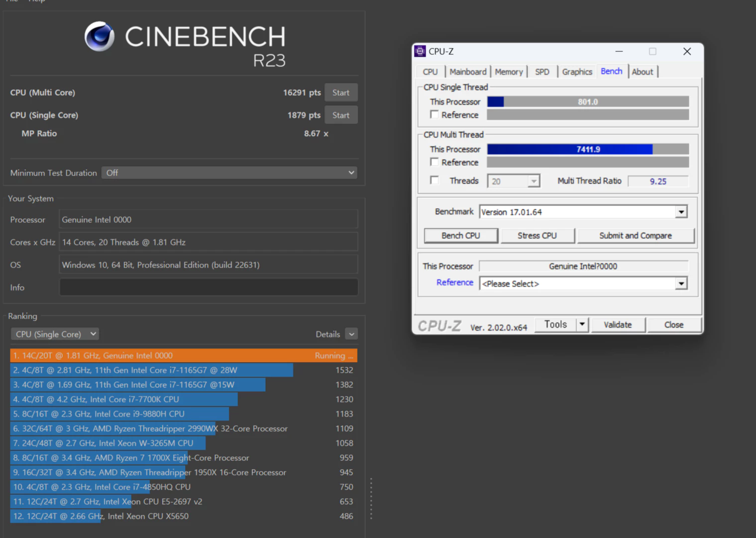Click the Cinebench logo sphere icon

coord(100,36)
